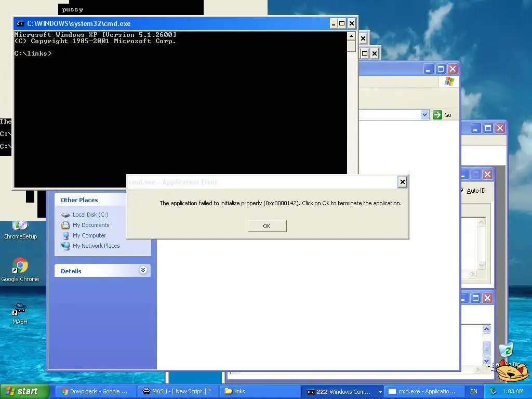Select the MASH desktop shortcut
Viewport: 532px width, 399px height.
pos(20,313)
